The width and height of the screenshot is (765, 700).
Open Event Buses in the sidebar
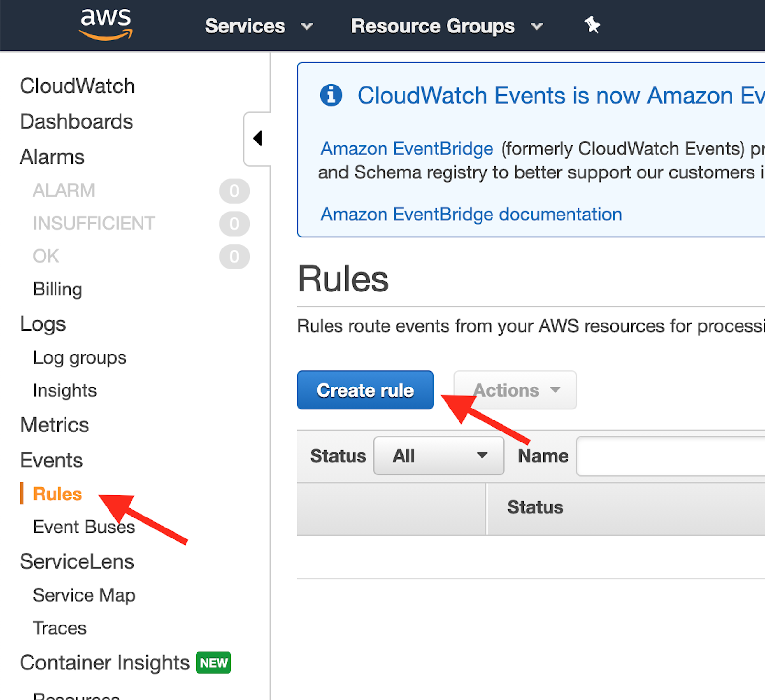point(84,527)
